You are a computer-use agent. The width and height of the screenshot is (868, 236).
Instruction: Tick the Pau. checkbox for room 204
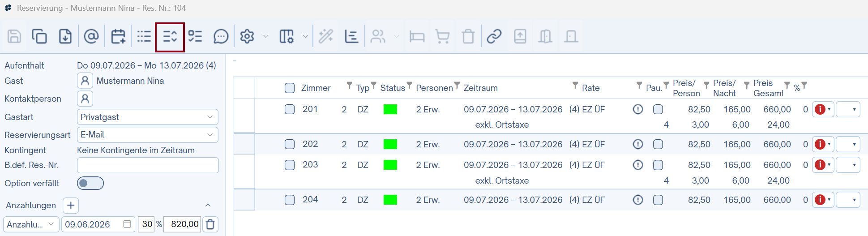pyautogui.click(x=658, y=200)
